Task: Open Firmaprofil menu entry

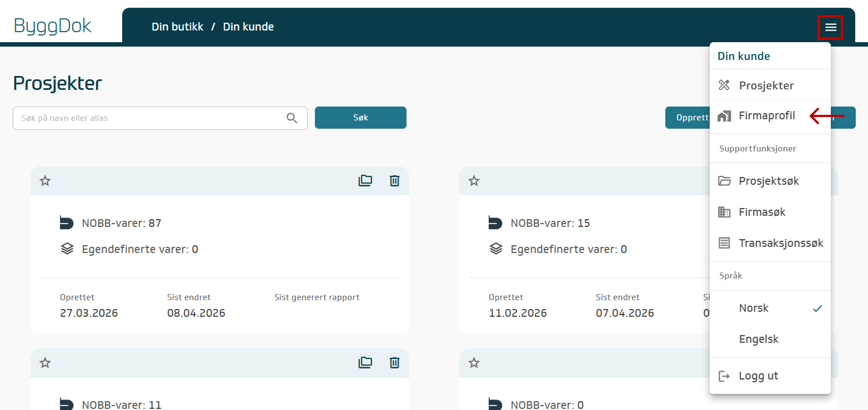Action: [766, 115]
